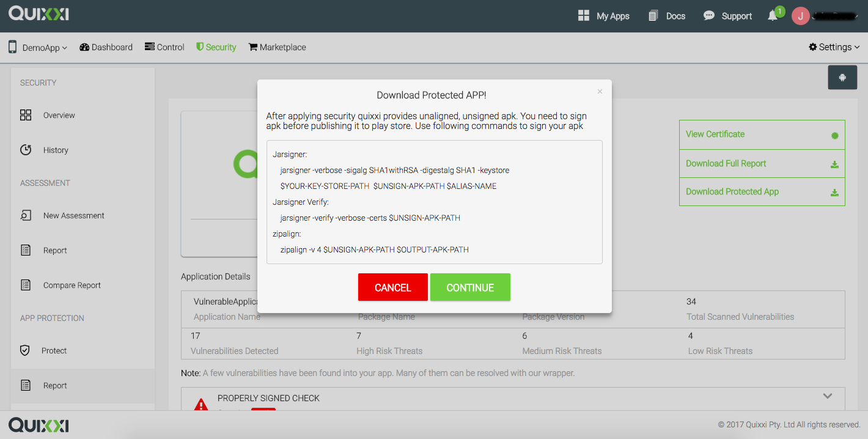Screen dimensions: 868x439
Task: Click the notification bell with badge
Action: (772, 16)
